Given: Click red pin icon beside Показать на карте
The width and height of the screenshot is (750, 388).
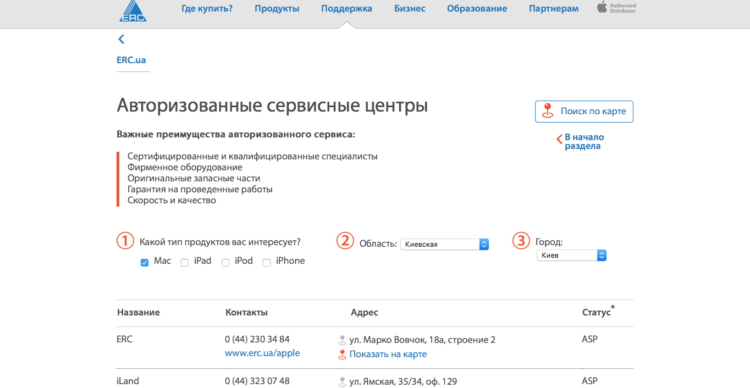Looking at the screenshot, I should pos(342,355).
